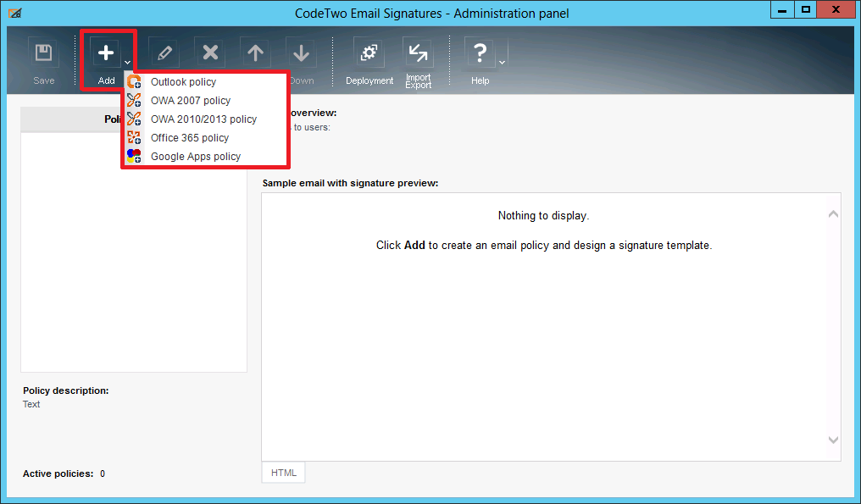This screenshot has width=861, height=504.
Task: Expand the Help dropdown arrow
Action: pyautogui.click(x=502, y=63)
